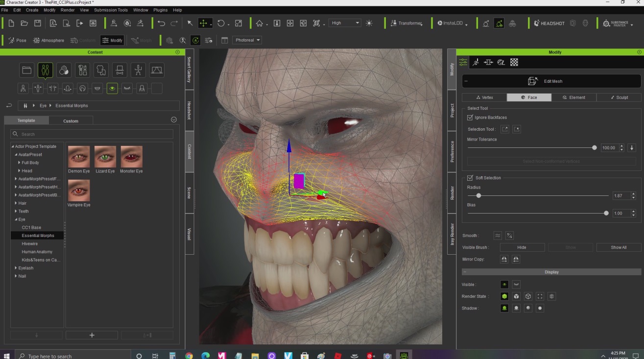
Task: Toggle the Visible eye icon in Display
Action: pos(504,285)
